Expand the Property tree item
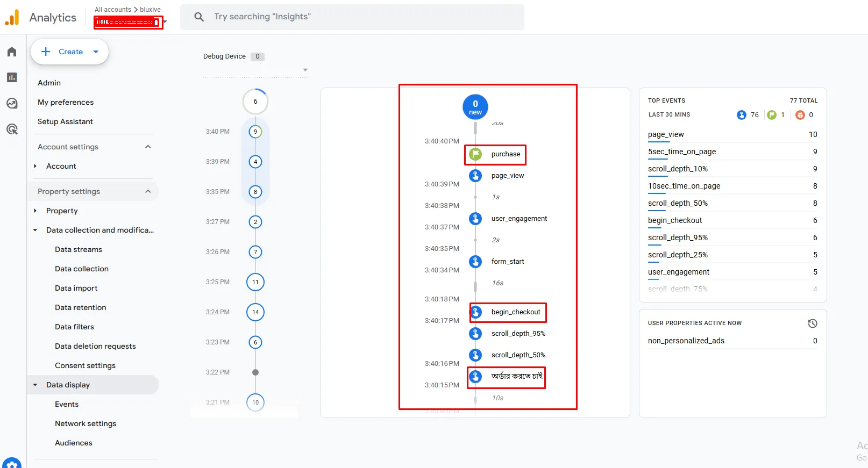Image resolution: width=868 pixels, height=468 pixels. tap(35, 211)
